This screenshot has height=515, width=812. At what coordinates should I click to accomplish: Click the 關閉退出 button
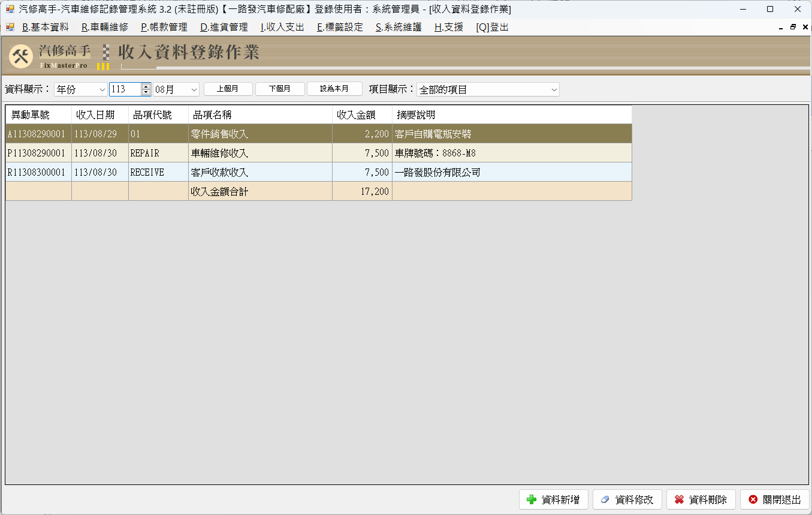click(775, 499)
